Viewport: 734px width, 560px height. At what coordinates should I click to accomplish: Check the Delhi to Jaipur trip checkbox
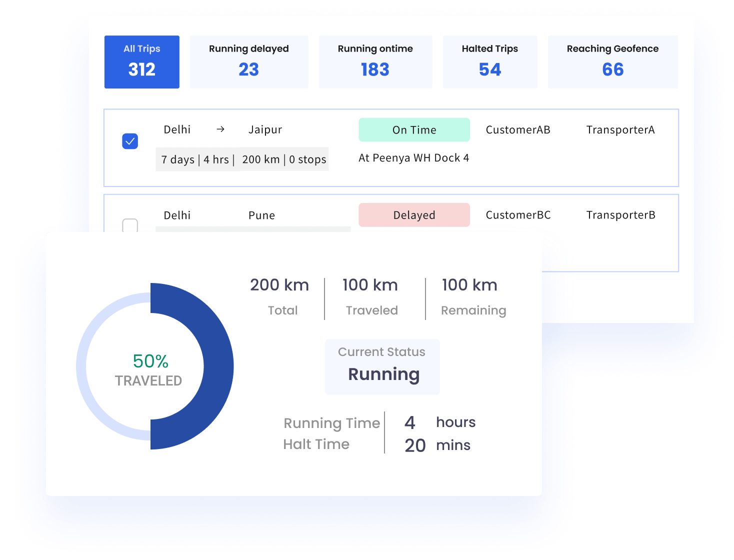pos(129,140)
